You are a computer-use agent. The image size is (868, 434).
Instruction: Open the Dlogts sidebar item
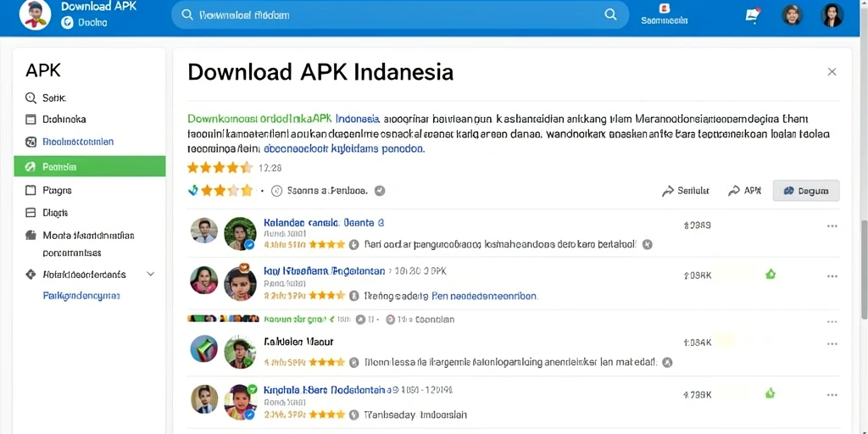tap(47, 213)
